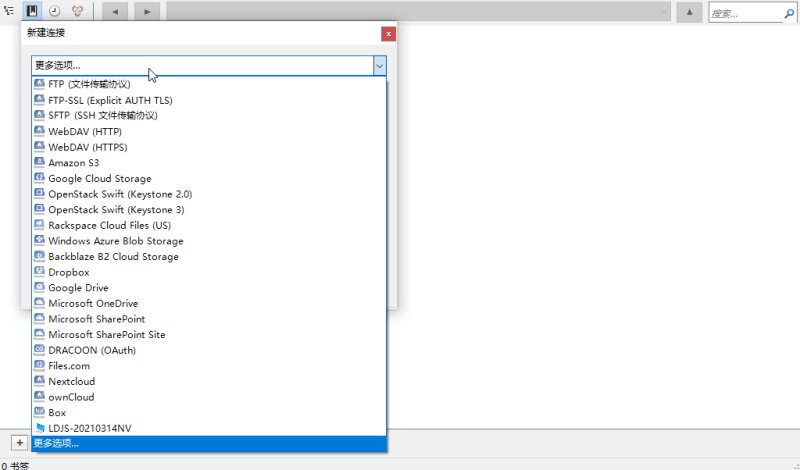Add a new bookmark with plus button
800x470 pixels.
tap(19, 442)
